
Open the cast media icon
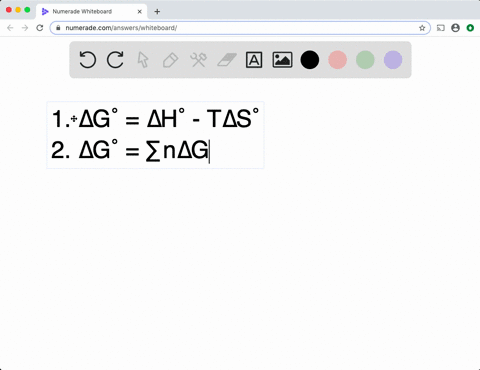(x=441, y=28)
